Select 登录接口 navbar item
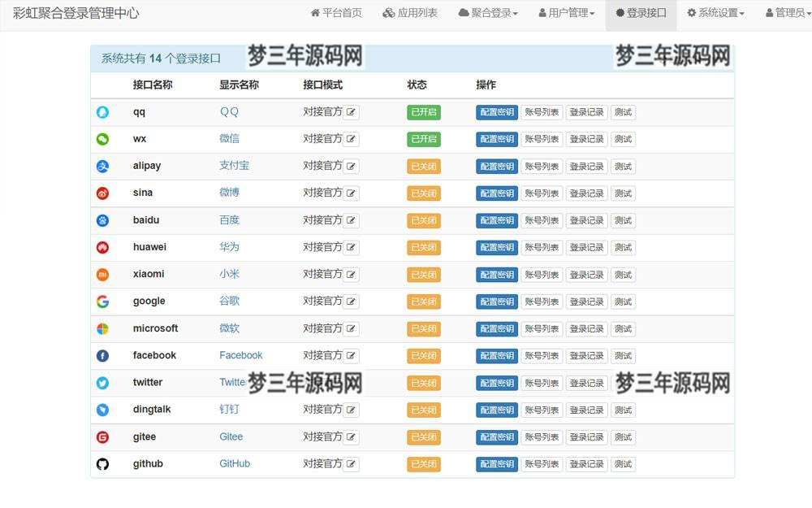 pos(641,14)
